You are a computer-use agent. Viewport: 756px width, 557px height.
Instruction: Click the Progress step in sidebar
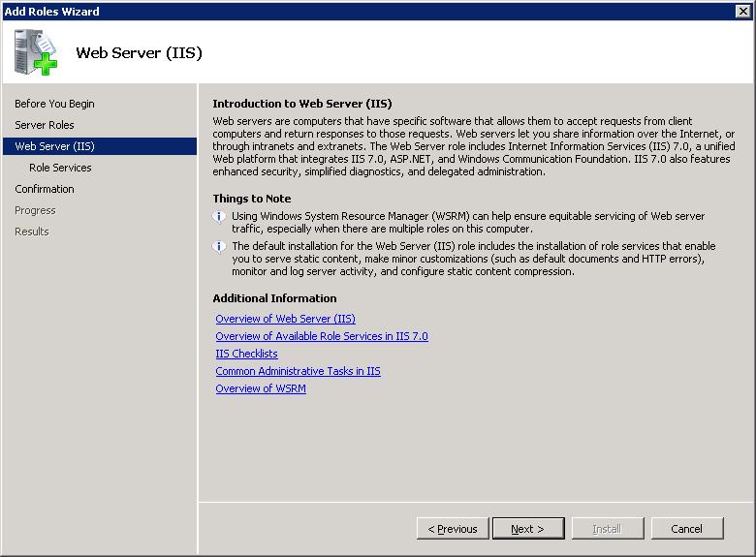[35, 210]
